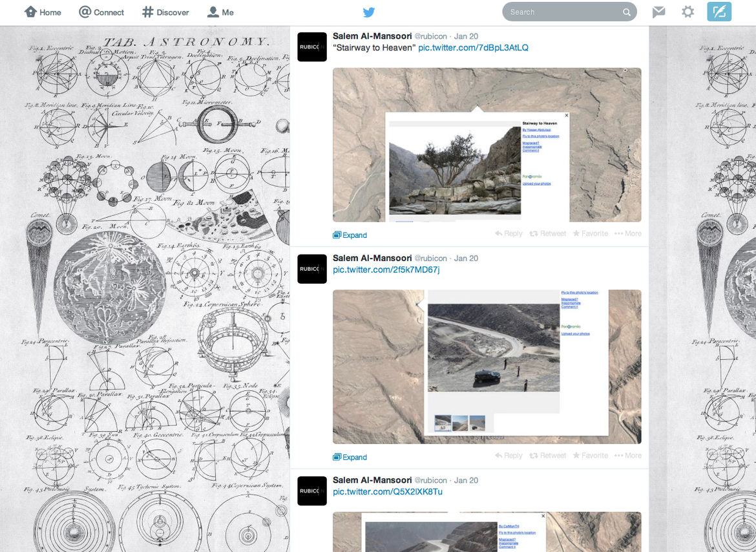Viewport: 756px width, 552px height.
Task: Open More options on Stairway to Heaven tweet
Action: point(628,233)
